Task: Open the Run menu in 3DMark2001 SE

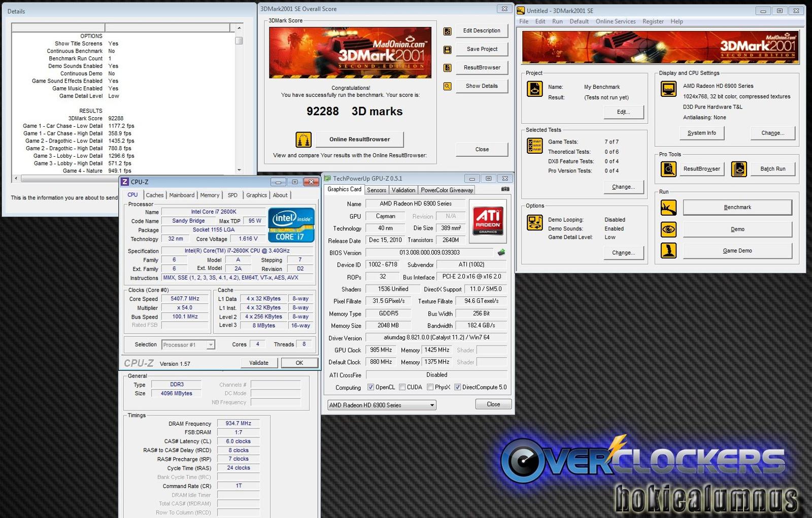Action: (557, 22)
